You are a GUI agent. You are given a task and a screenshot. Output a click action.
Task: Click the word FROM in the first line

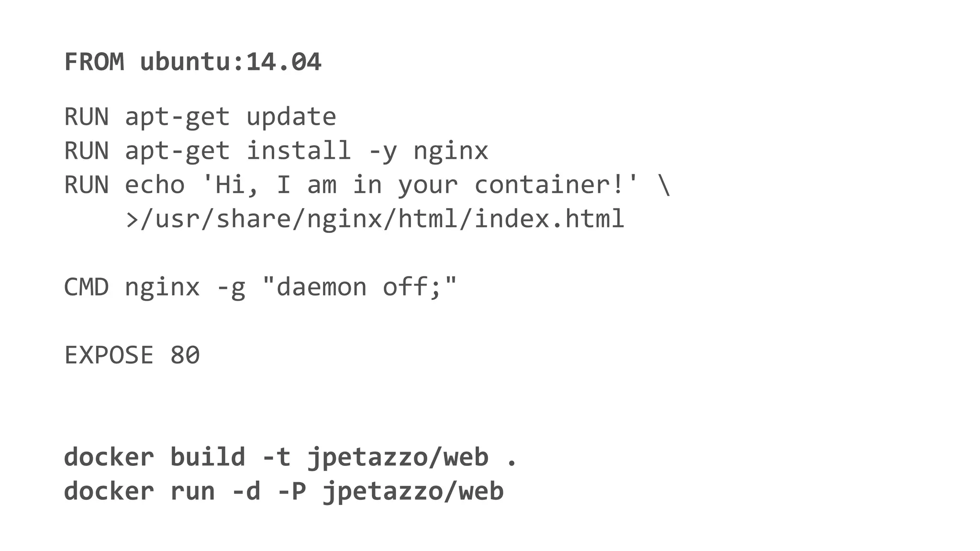click(94, 62)
